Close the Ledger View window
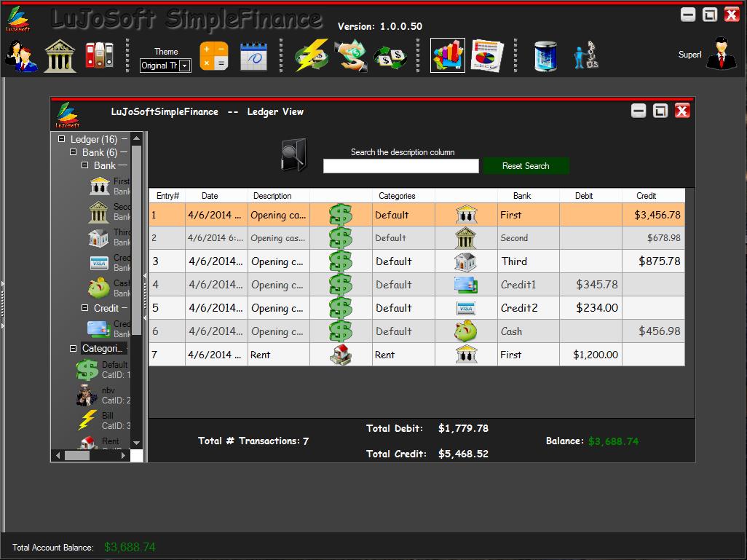This screenshot has width=747, height=560. click(x=682, y=111)
